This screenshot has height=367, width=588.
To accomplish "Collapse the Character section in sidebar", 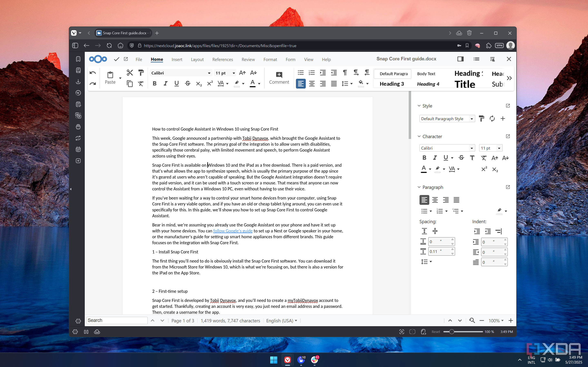I will [x=419, y=136].
